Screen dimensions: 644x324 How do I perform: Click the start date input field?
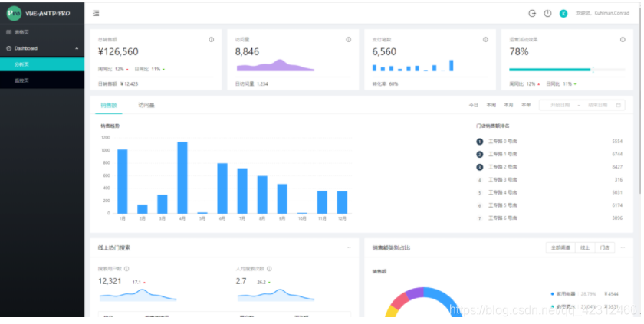point(560,105)
